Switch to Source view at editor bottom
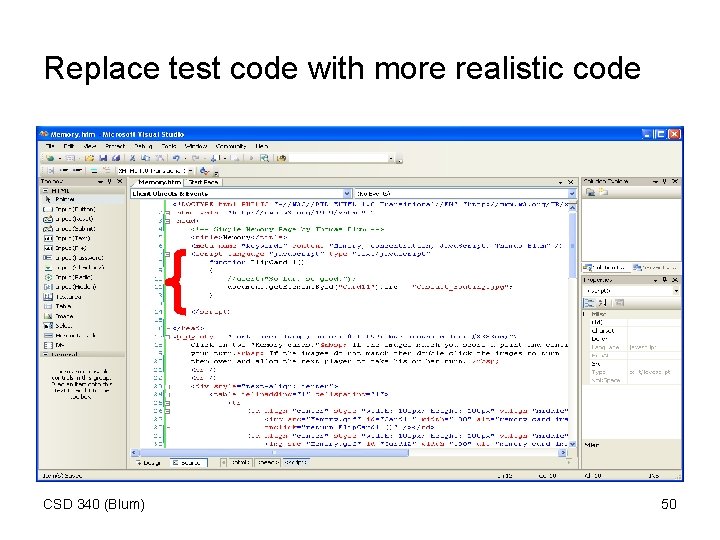 189,463
